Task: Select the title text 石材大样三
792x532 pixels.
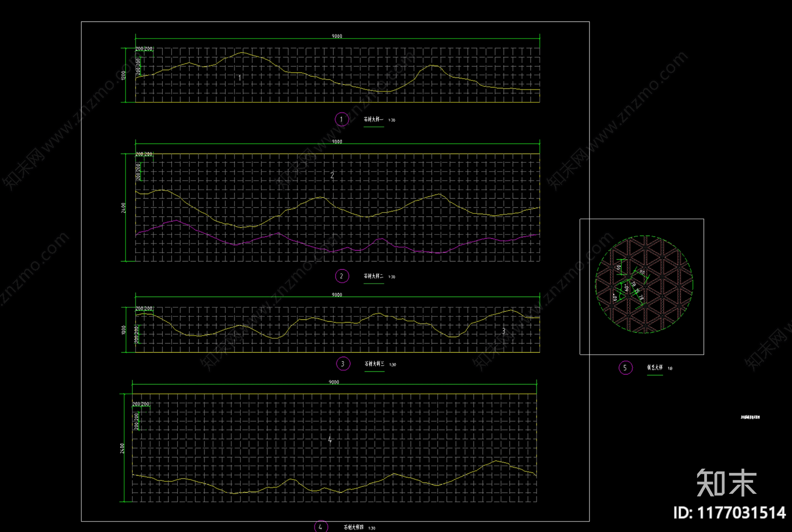Action: (x=374, y=364)
